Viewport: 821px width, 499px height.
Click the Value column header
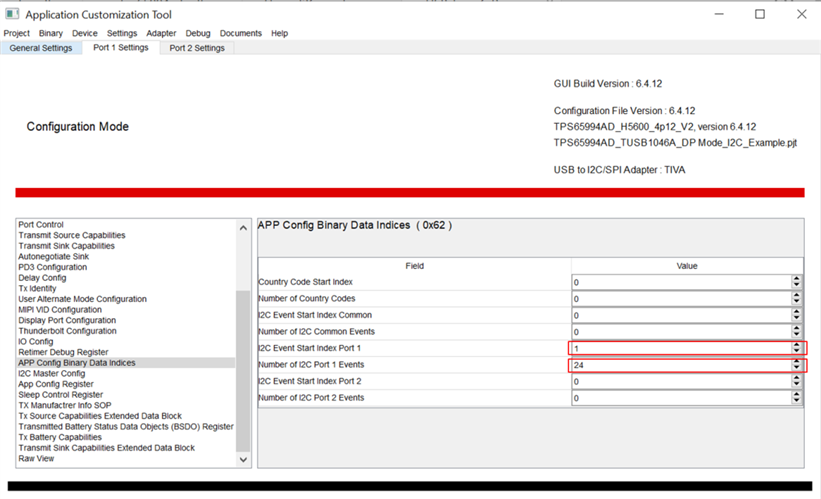pos(687,266)
